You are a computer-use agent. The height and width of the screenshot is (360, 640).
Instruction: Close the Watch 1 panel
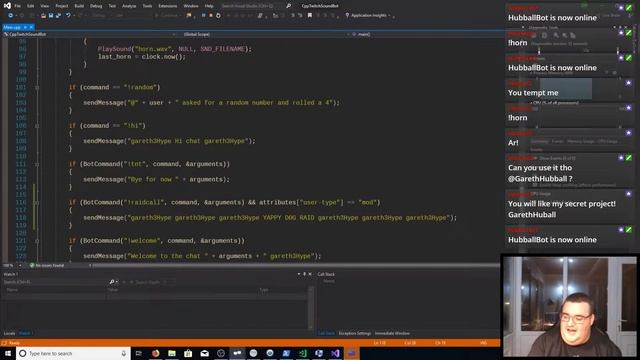click(x=310, y=274)
